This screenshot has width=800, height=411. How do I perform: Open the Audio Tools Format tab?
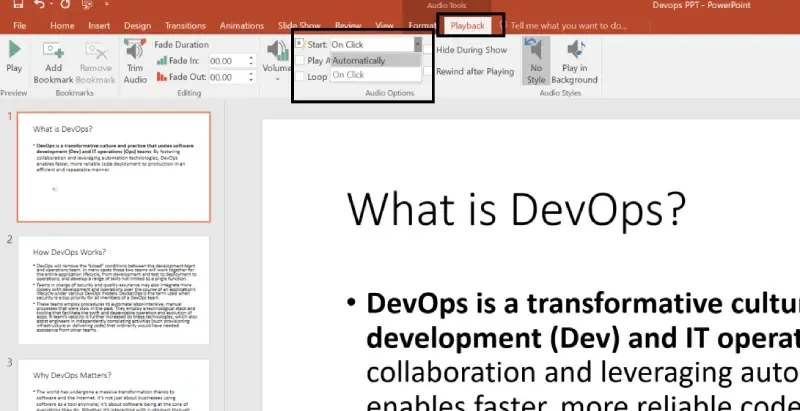tap(422, 25)
